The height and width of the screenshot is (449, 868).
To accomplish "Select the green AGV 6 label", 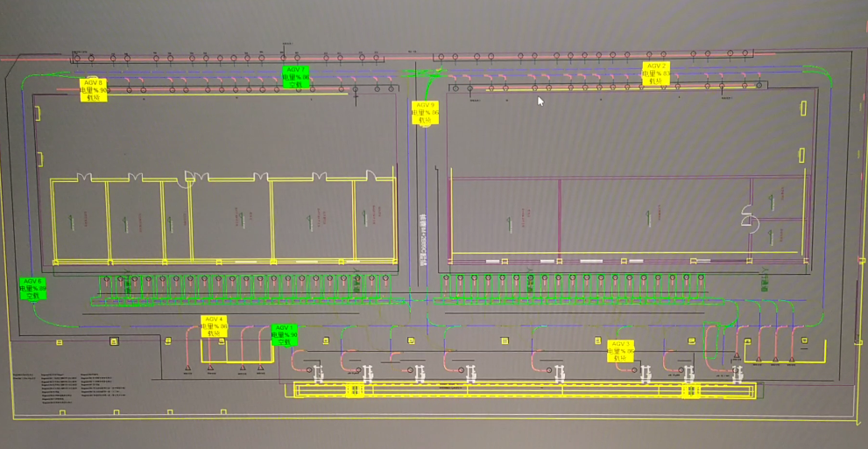I will point(33,288).
